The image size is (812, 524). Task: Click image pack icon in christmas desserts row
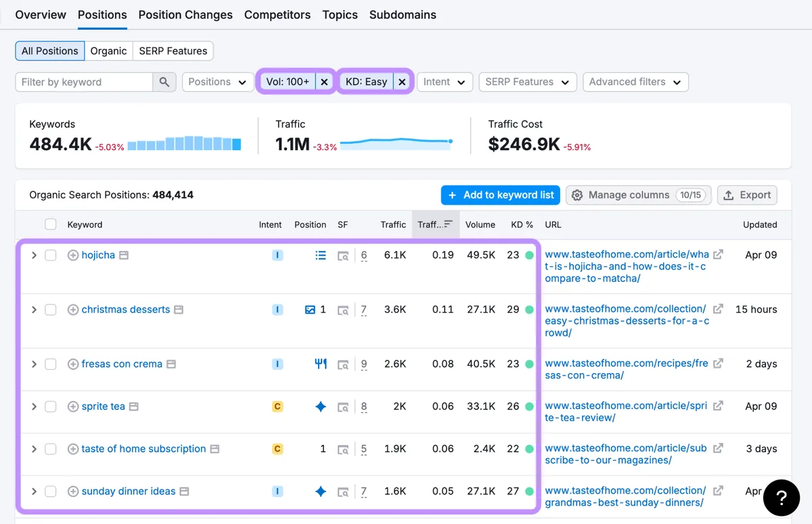click(310, 310)
